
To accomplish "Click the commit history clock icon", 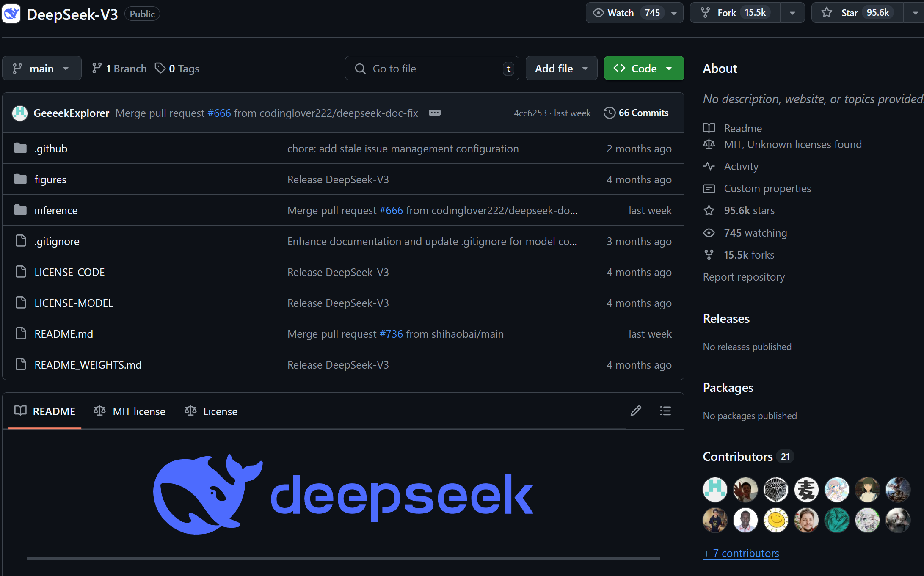I will coord(610,113).
